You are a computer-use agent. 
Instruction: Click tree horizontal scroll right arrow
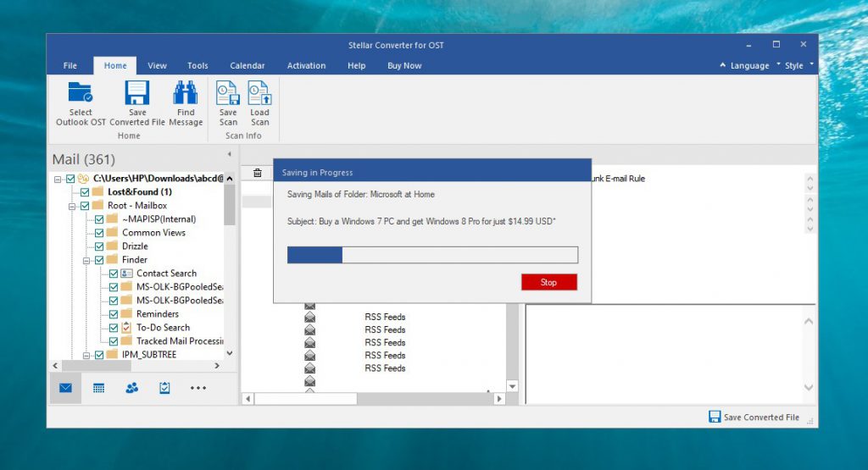217,366
